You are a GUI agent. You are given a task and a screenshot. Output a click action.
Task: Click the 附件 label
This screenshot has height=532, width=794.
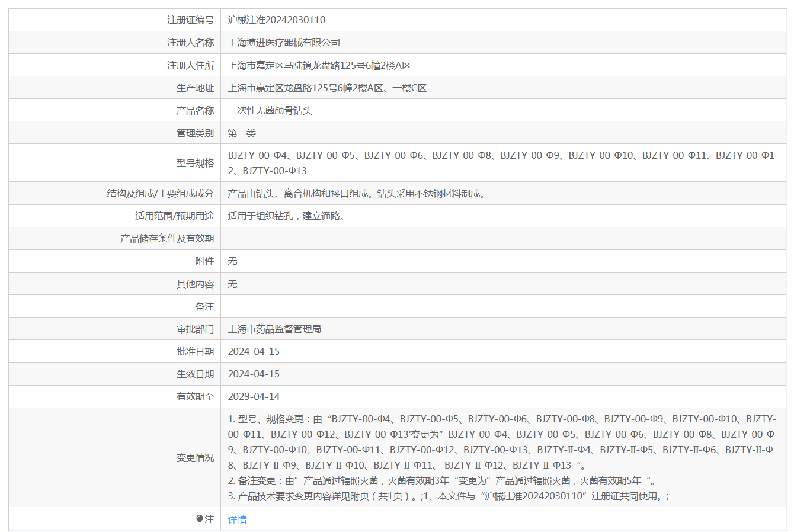(x=204, y=261)
